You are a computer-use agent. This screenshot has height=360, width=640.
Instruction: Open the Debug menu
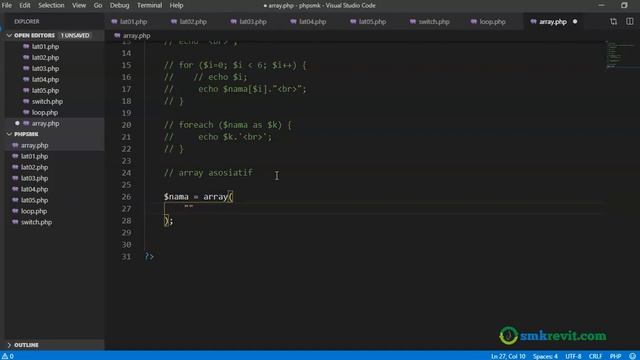tap(119, 5)
